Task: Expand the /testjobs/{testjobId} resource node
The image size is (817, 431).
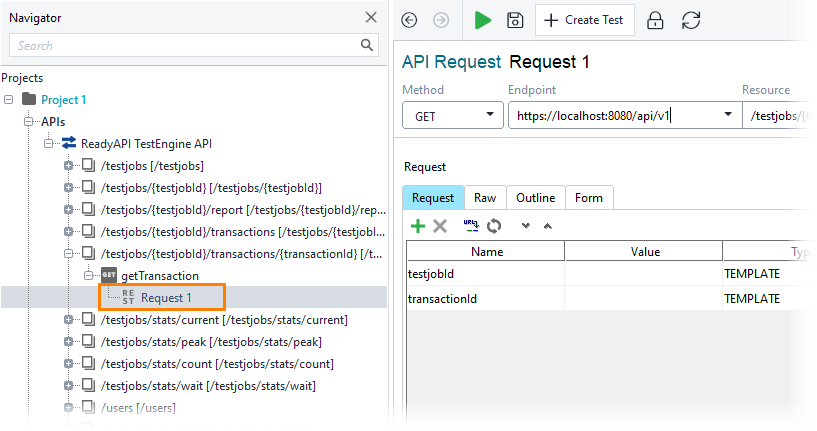Action: click(x=68, y=188)
